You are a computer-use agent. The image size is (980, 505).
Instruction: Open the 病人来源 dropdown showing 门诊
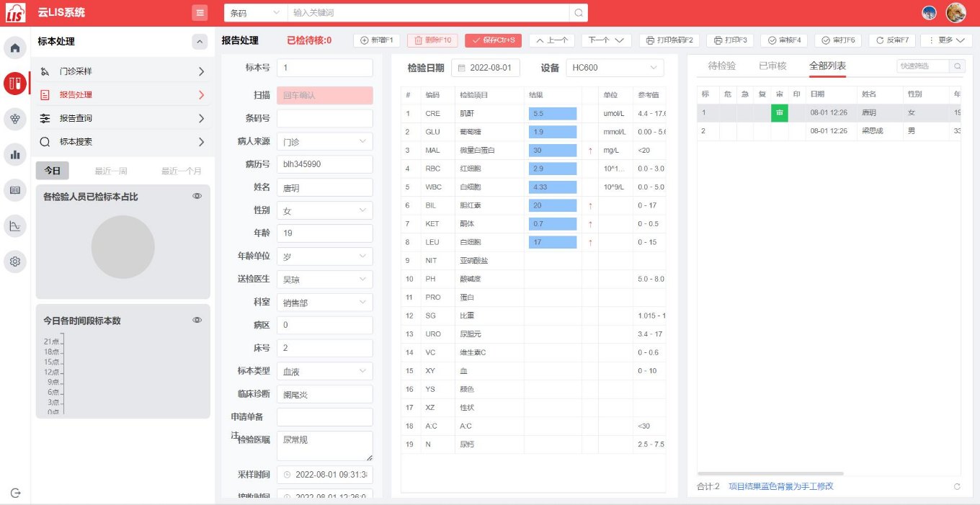(325, 142)
